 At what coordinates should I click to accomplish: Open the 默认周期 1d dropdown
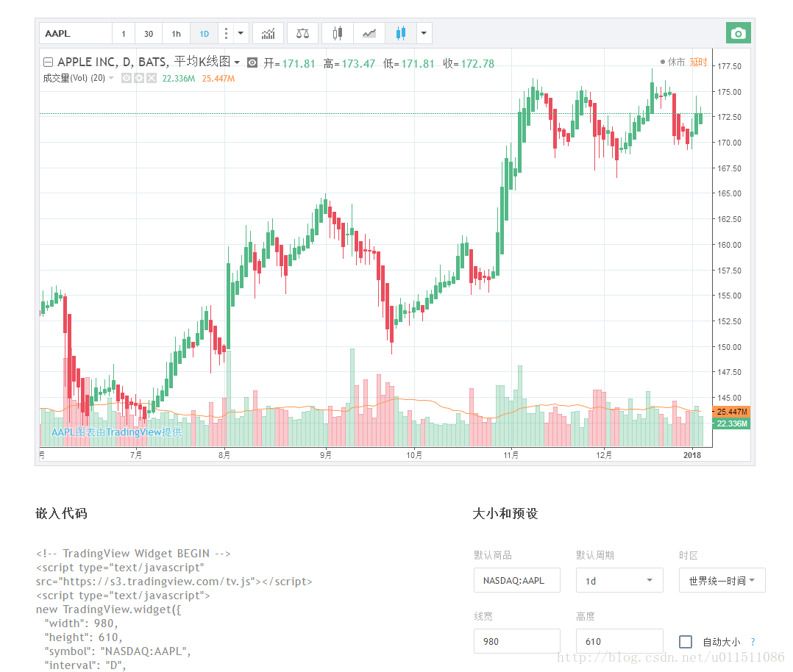coord(619,581)
